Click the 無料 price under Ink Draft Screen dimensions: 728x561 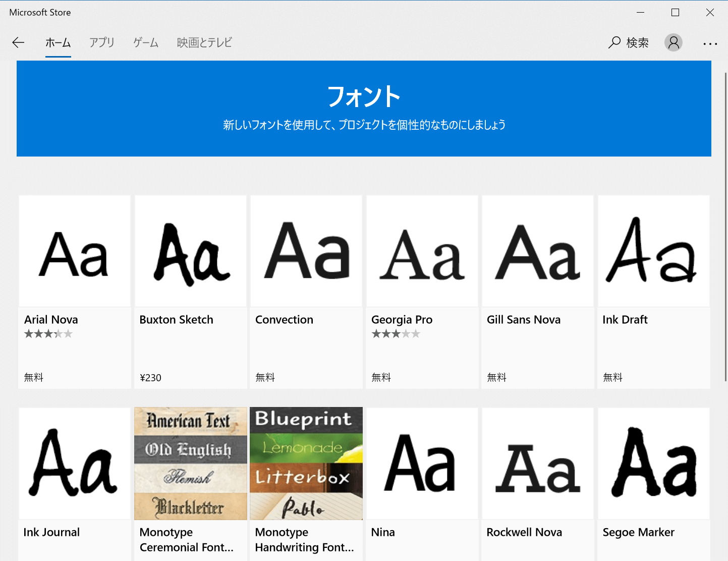point(613,378)
